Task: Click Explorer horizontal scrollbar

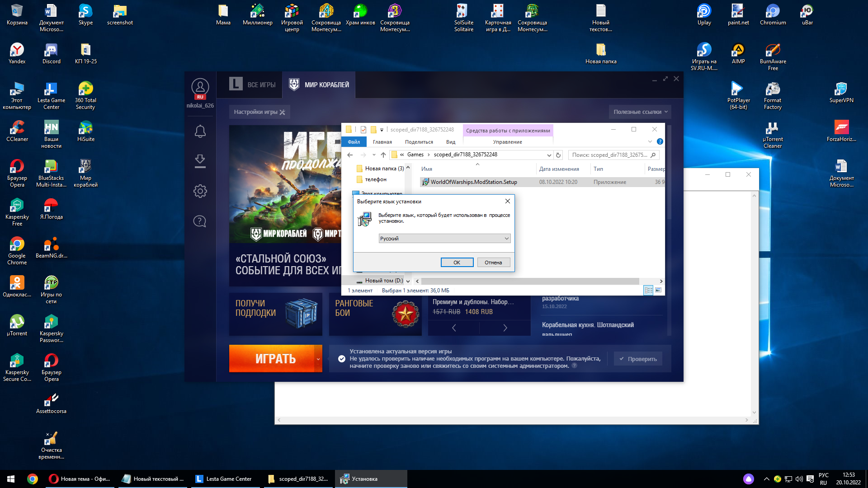Action: [x=530, y=281]
